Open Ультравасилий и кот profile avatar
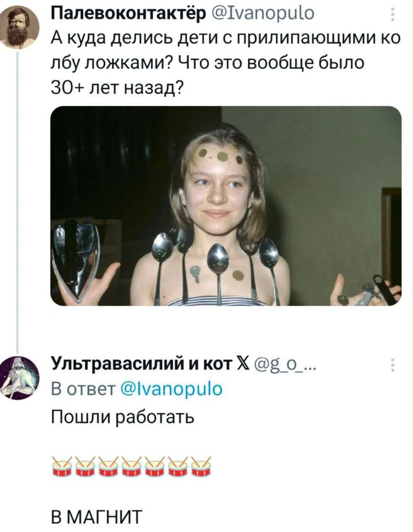The image size is (413, 532). 19,378
